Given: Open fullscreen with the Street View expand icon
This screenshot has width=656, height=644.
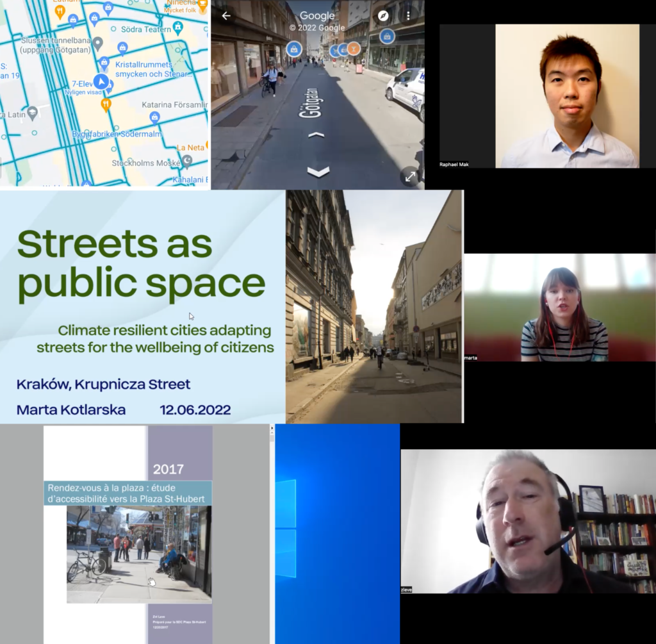Looking at the screenshot, I should [x=409, y=176].
